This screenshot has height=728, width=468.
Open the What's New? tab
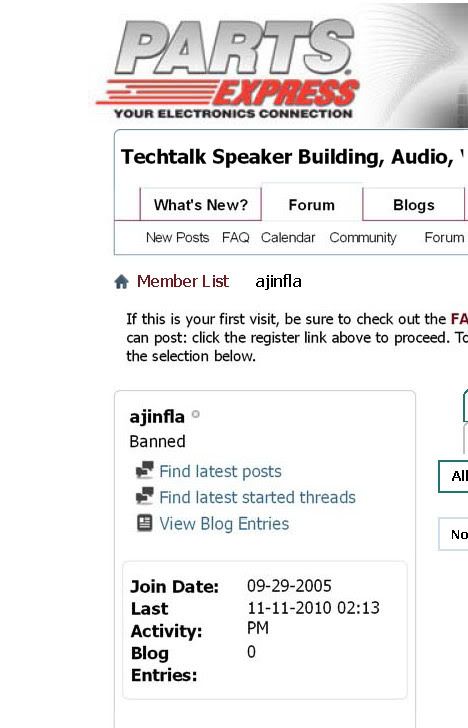[201, 205]
